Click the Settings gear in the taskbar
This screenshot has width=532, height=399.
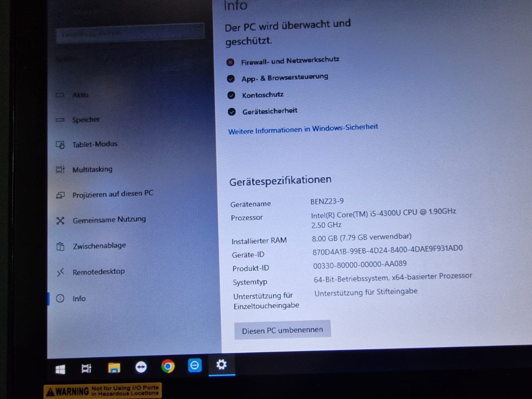[221, 365]
